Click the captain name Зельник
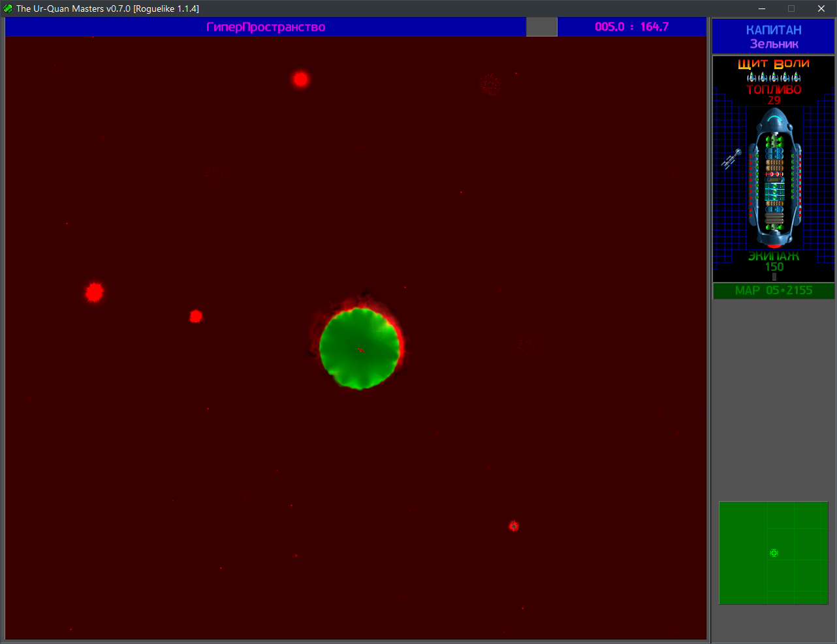837x644 pixels. (774, 44)
